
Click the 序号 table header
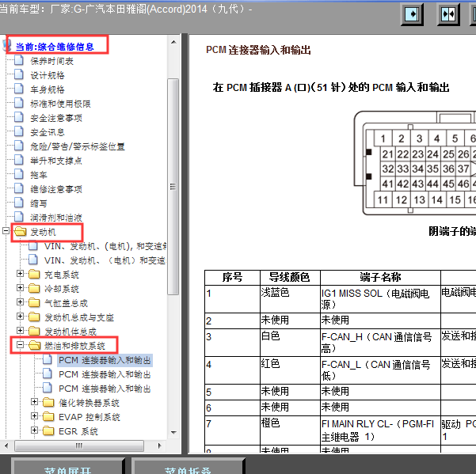coord(232,277)
